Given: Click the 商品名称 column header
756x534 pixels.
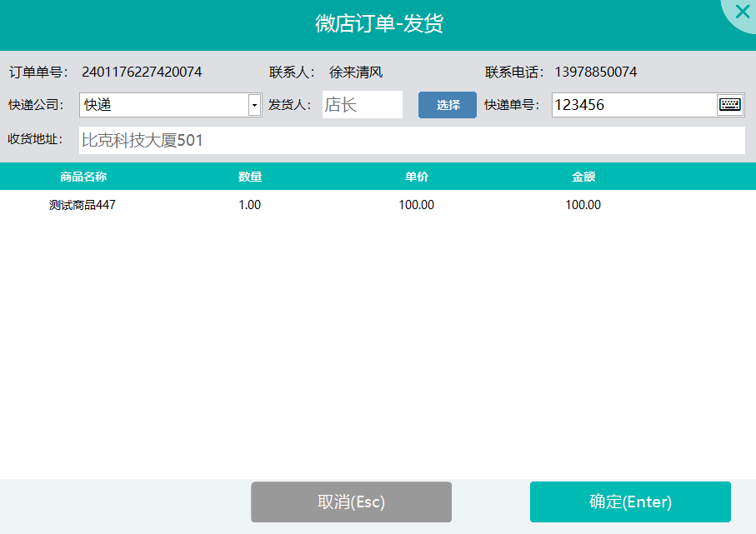Looking at the screenshot, I should (x=83, y=177).
